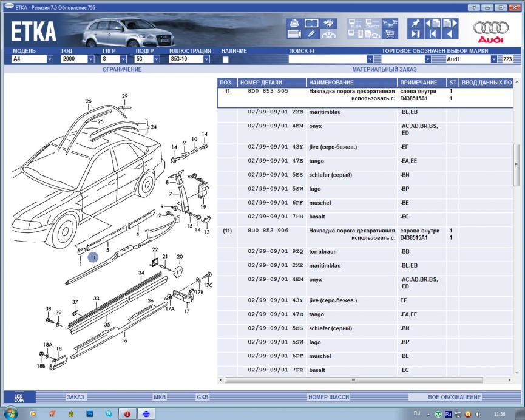Select callout 16 in the illustration
The height and width of the screenshot is (420, 525).
(x=124, y=340)
